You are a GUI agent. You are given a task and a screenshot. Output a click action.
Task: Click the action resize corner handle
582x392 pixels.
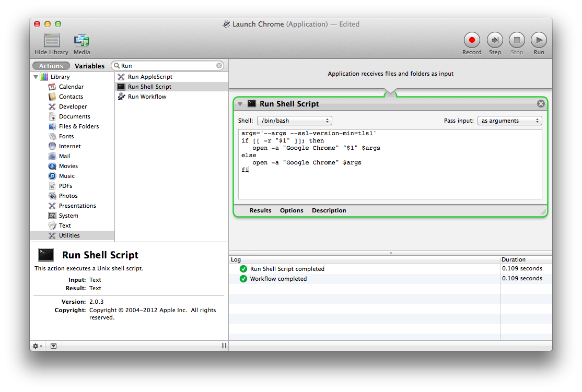[x=543, y=212]
